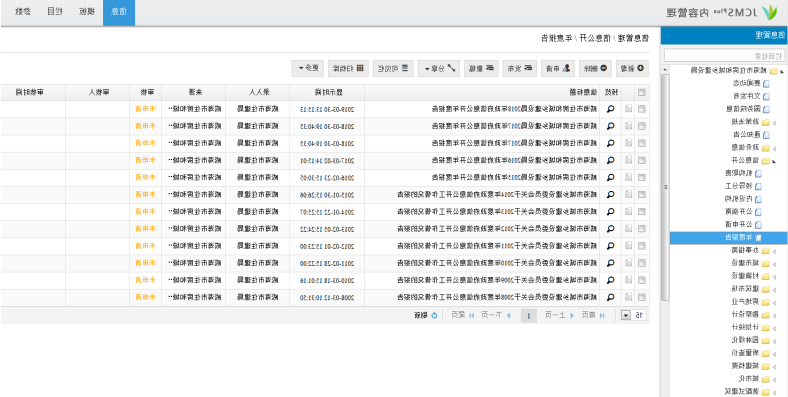Open the 2018年政府信息公开年度报告 title link
The height and width of the screenshot is (397, 788).
[514, 109]
